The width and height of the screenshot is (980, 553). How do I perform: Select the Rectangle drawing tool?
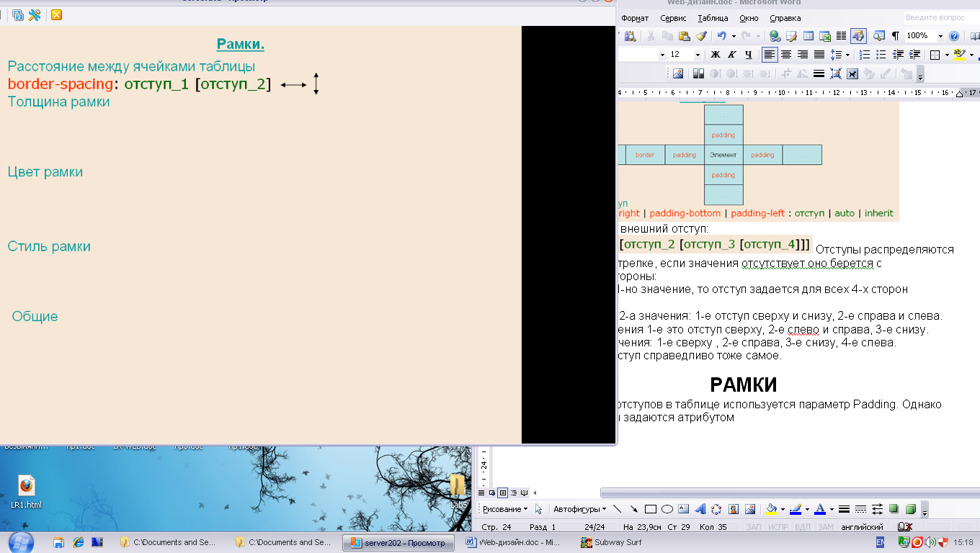(x=650, y=509)
